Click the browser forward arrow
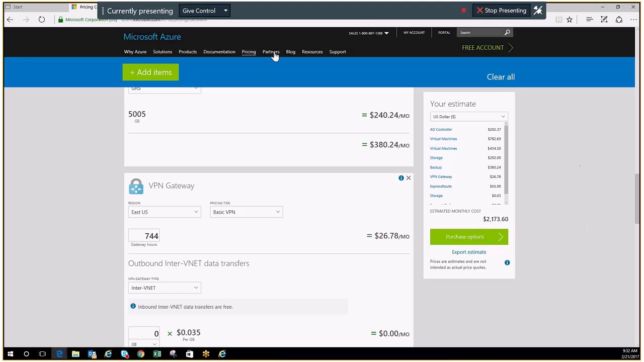644x362 pixels. coord(26,20)
